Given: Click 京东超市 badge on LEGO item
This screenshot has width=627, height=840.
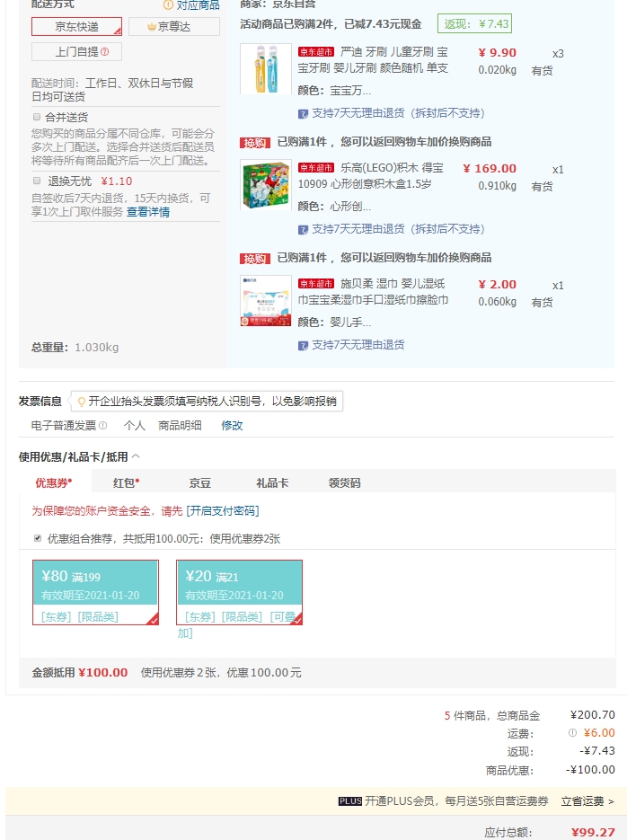Looking at the screenshot, I should 316,168.
